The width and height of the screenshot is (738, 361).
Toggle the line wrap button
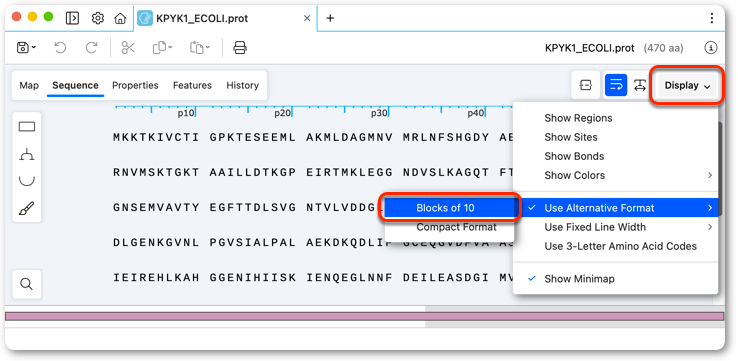click(616, 85)
